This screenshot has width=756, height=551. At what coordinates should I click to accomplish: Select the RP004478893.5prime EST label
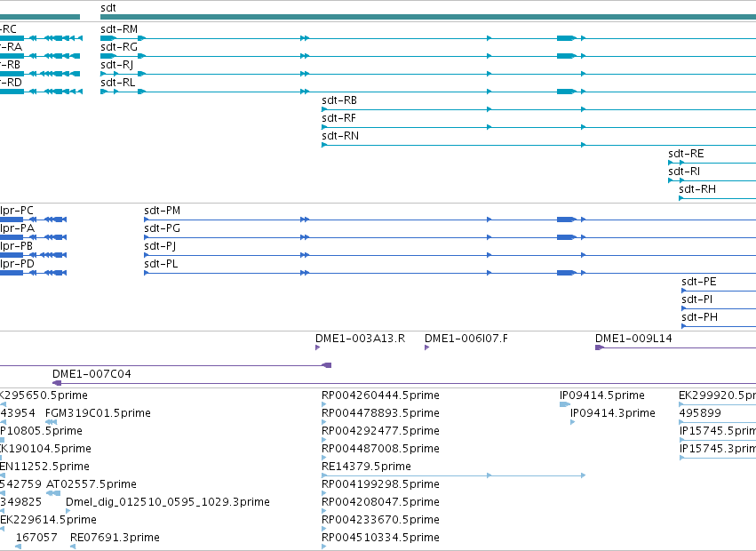pos(380,413)
